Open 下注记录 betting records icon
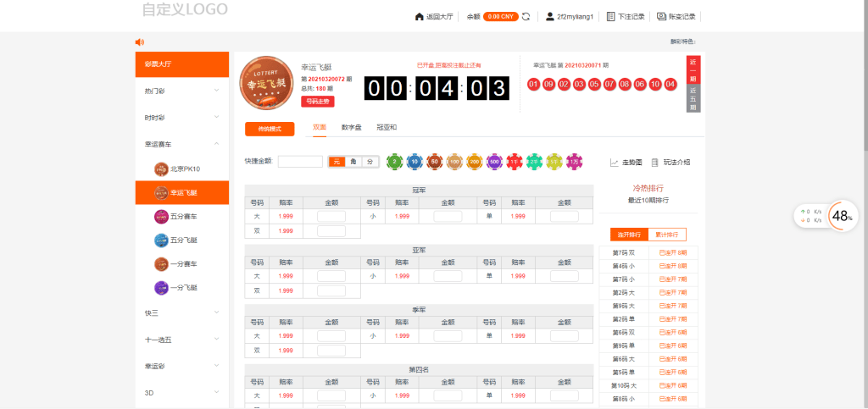The height and width of the screenshot is (409, 868). point(611,16)
